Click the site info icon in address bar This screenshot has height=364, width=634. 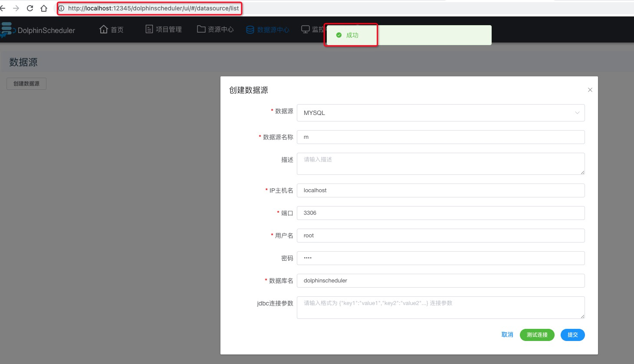pyautogui.click(x=62, y=8)
